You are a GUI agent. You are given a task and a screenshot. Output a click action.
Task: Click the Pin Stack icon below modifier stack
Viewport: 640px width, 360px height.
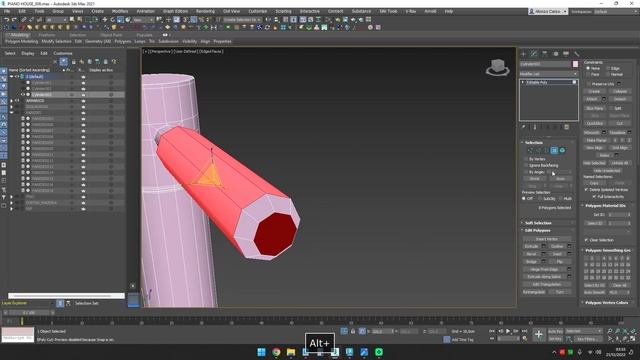pyautogui.click(x=524, y=127)
